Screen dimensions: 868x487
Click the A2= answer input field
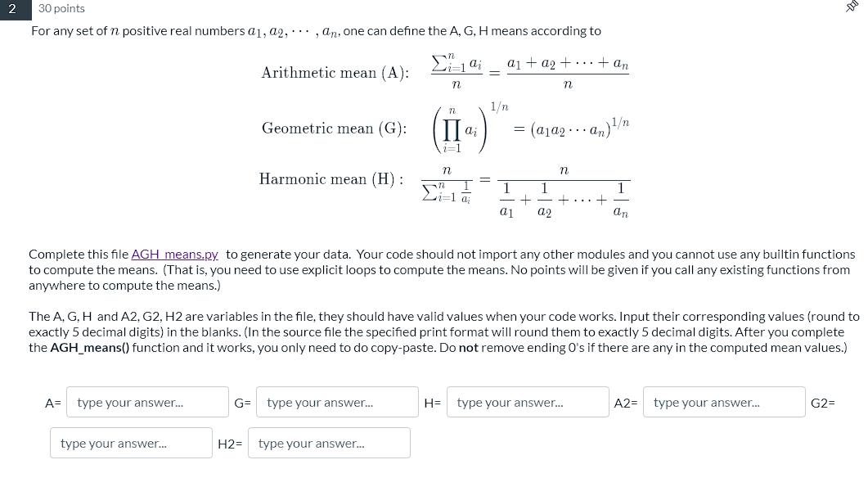pos(724,402)
